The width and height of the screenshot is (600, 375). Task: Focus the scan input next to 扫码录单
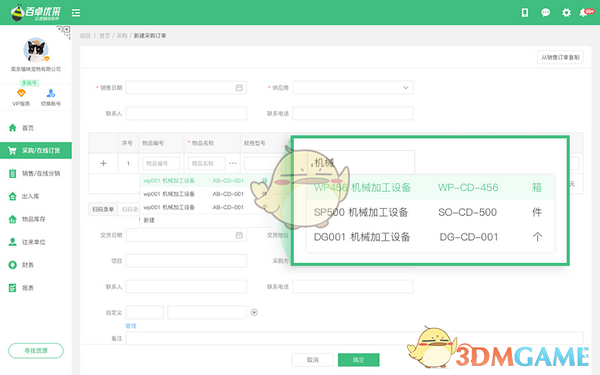[x=129, y=209]
